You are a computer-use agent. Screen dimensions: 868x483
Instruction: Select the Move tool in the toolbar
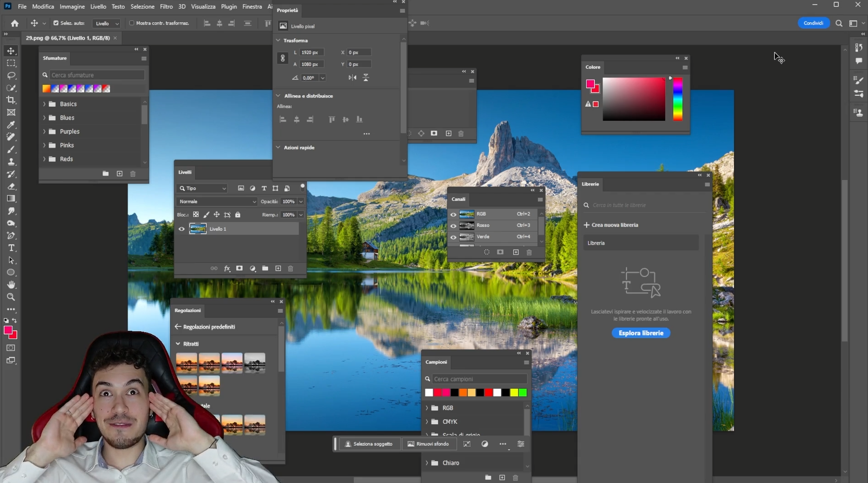pos(11,51)
